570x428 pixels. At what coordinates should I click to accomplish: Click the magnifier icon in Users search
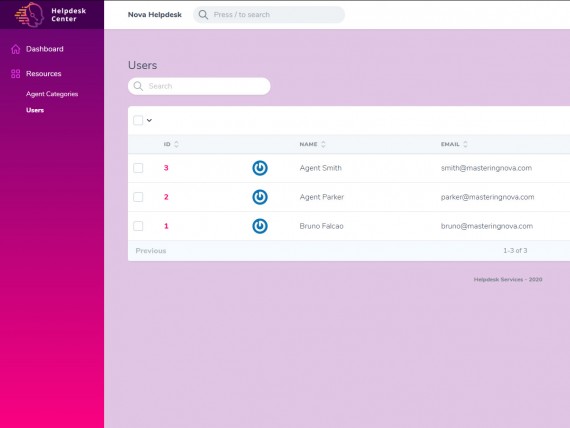138,86
